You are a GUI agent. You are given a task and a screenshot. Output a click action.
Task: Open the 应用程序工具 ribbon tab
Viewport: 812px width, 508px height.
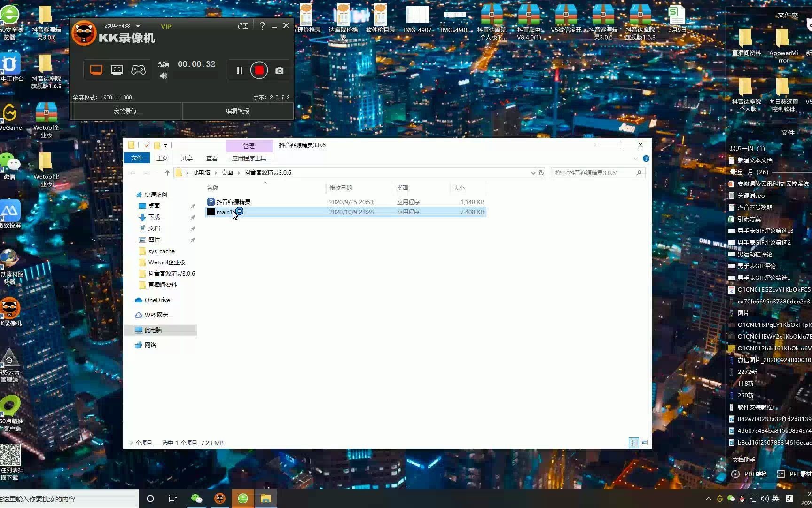[x=249, y=159]
